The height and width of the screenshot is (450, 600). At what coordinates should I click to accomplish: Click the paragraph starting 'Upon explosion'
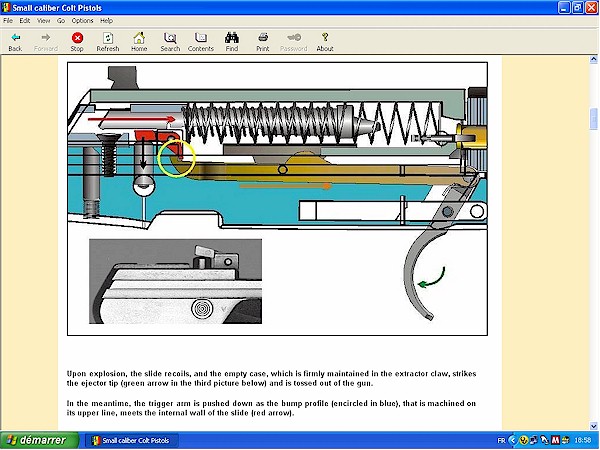pos(271,378)
